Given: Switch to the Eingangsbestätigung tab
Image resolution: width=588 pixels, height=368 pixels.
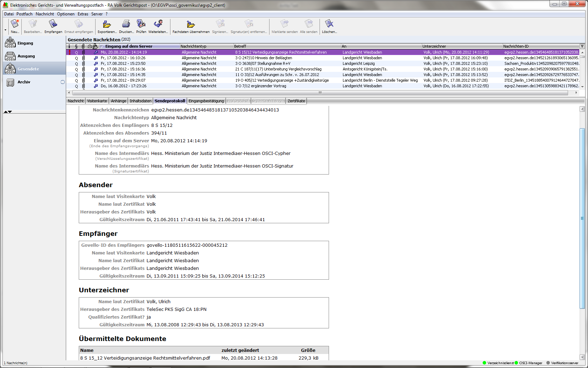Looking at the screenshot, I should coord(206,101).
